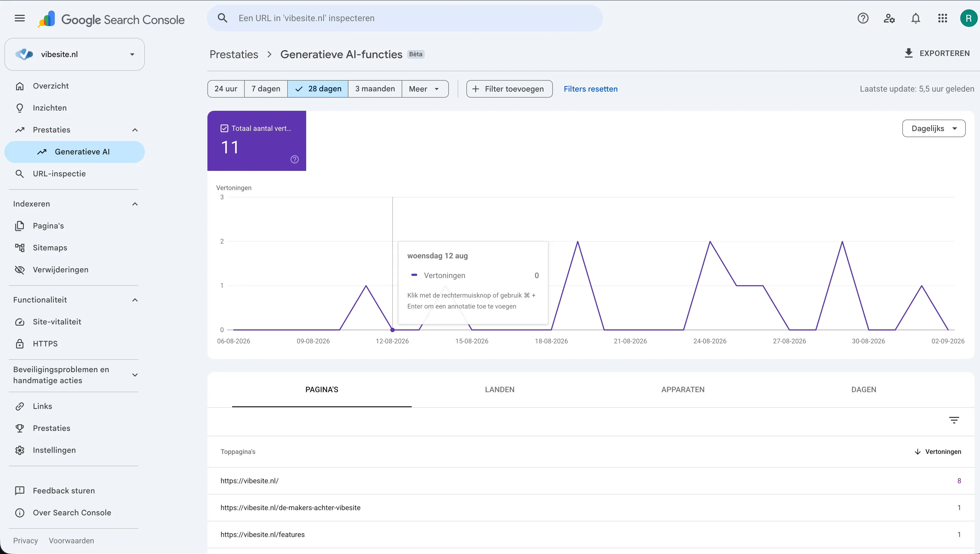Open Overzicht in sidebar
980x554 pixels.
click(x=75, y=86)
